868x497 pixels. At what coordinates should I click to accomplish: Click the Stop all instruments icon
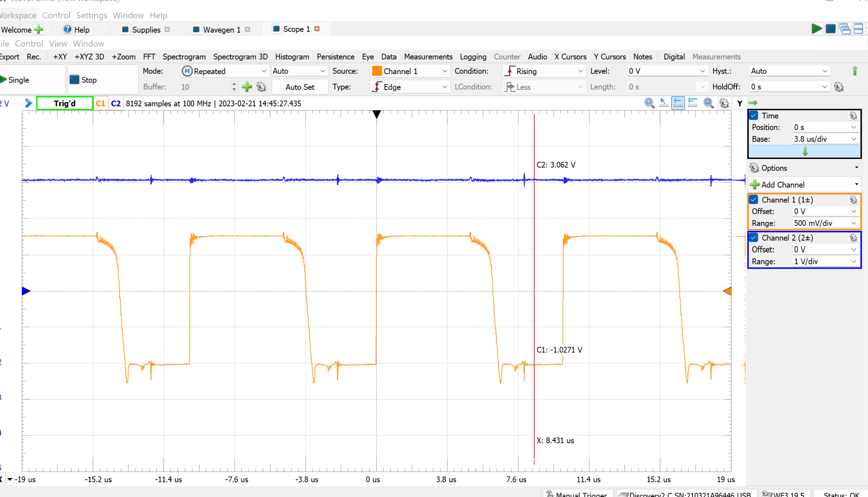831,29
